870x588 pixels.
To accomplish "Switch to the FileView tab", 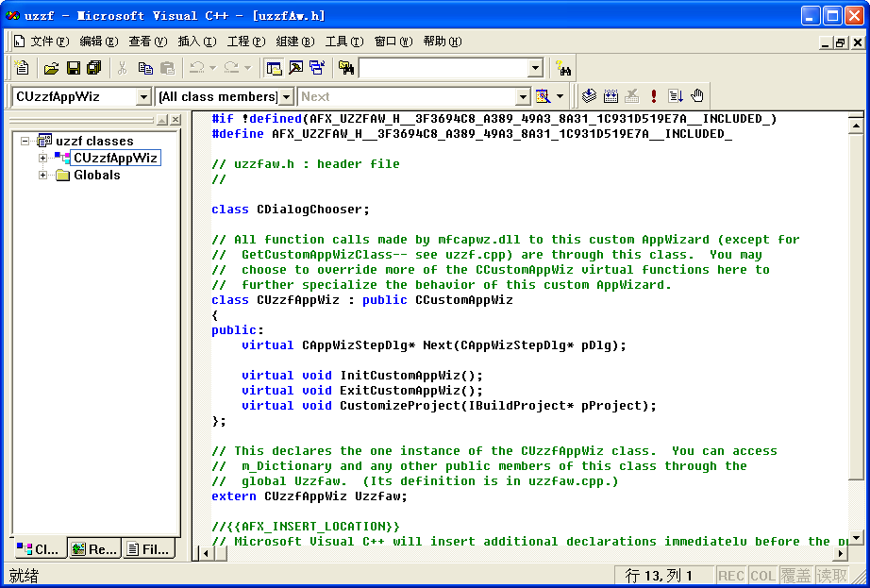I will click(147, 549).
